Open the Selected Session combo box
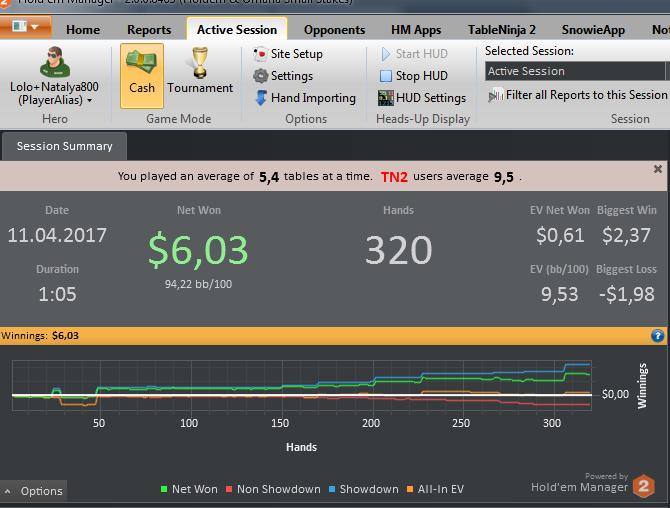This screenshot has height=508, width=670. [x=577, y=71]
